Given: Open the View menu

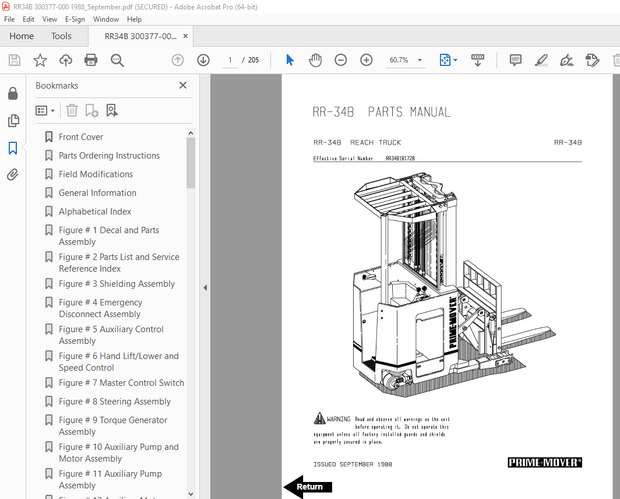Looking at the screenshot, I should [x=50, y=19].
